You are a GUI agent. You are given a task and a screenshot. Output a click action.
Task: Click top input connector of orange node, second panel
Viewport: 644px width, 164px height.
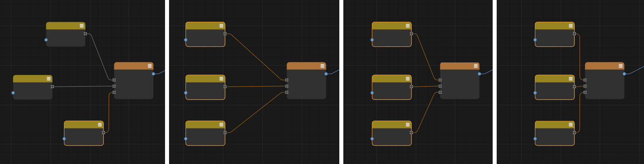point(287,80)
